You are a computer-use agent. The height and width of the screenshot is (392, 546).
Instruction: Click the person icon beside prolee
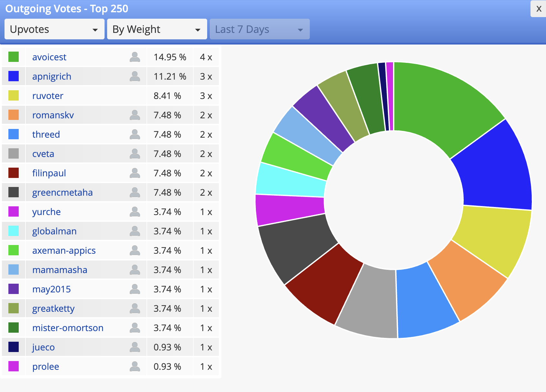click(135, 367)
